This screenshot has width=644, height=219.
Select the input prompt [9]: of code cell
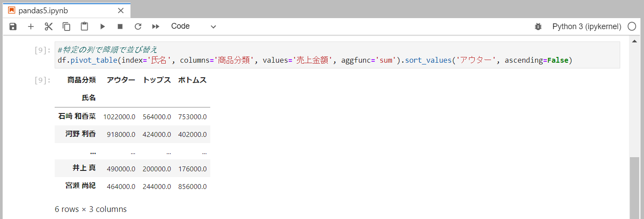click(x=42, y=50)
